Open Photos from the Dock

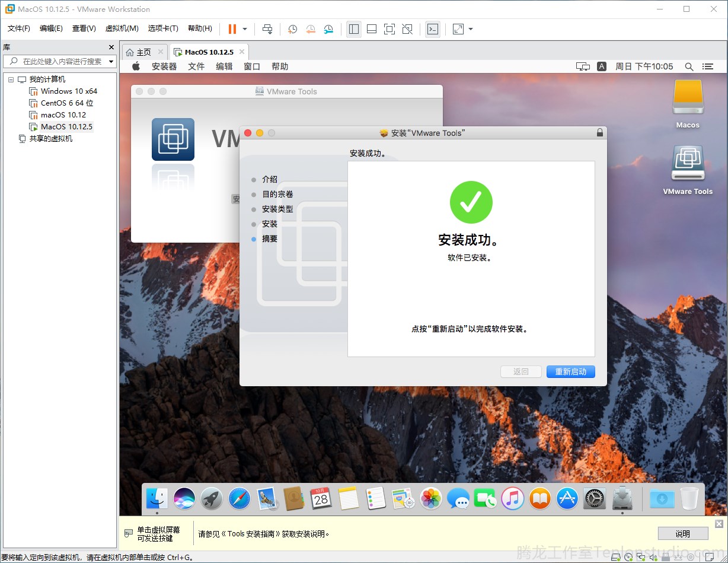[431, 499]
